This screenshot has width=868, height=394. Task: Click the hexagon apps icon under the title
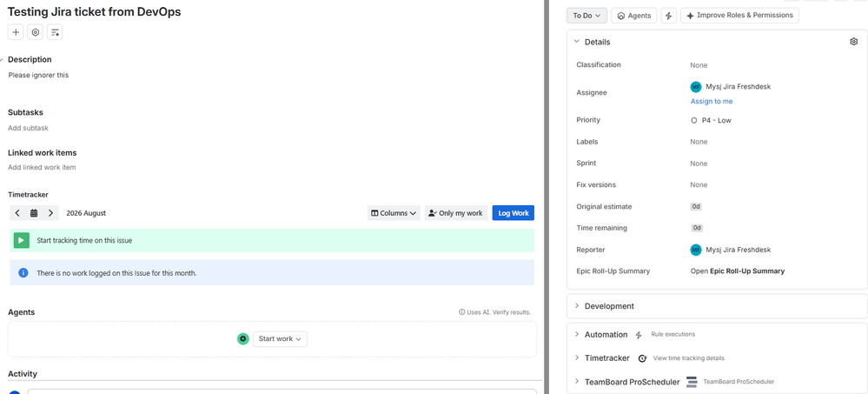36,32
